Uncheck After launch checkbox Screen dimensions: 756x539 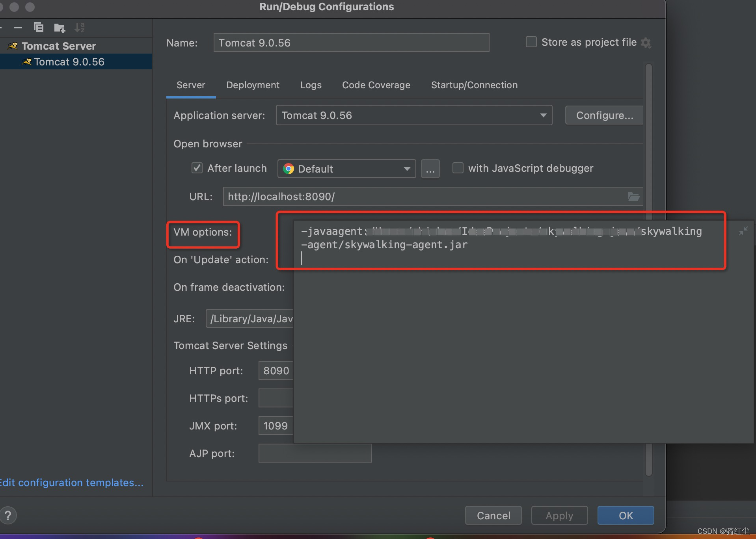197,168
